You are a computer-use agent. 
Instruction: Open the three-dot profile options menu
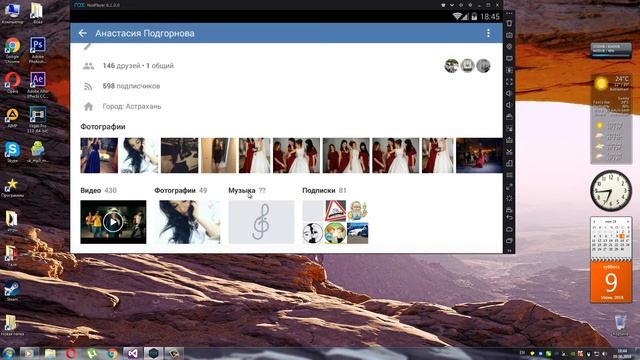(488, 33)
